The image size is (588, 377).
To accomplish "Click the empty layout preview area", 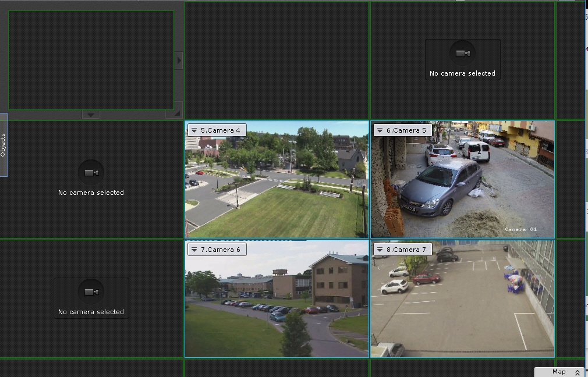I will 90,60.
